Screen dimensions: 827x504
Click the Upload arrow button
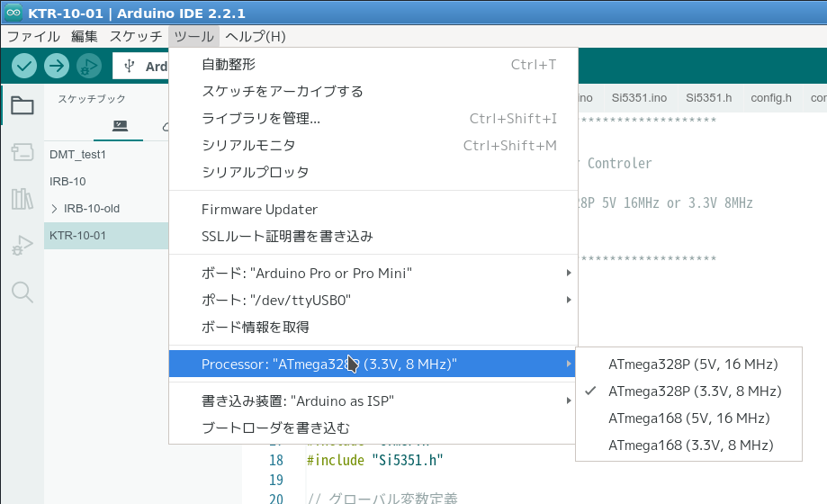pyautogui.click(x=57, y=66)
